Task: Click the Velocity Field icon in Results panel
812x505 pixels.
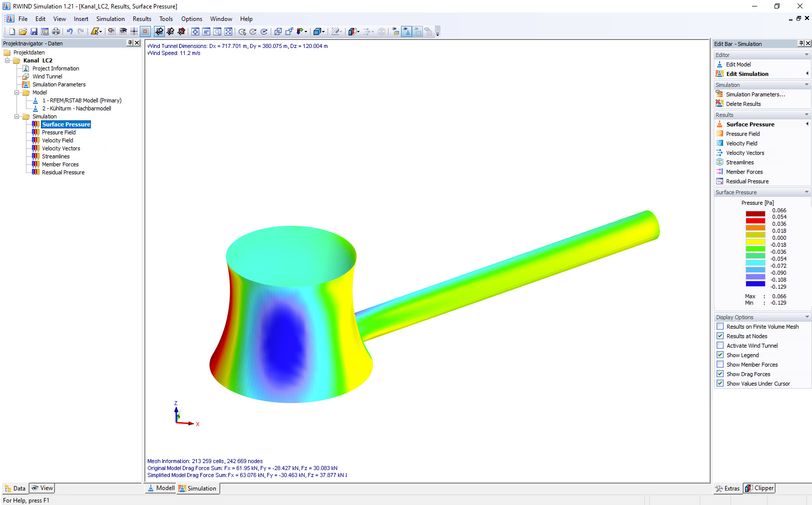Action: click(720, 143)
